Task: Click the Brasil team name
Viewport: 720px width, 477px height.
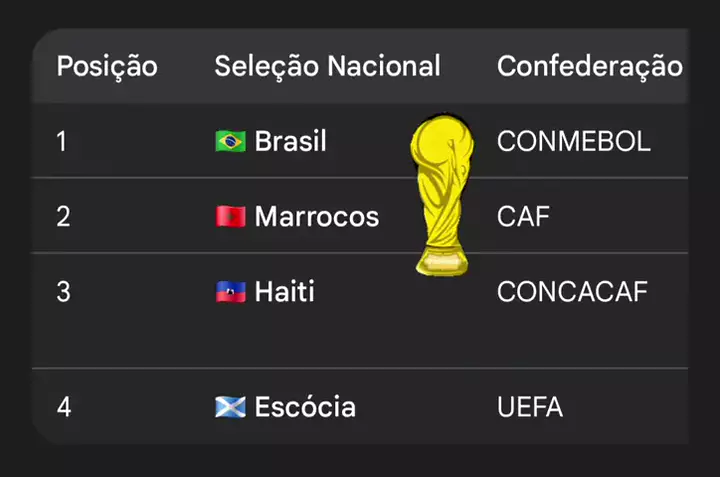Action: coord(290,141)
